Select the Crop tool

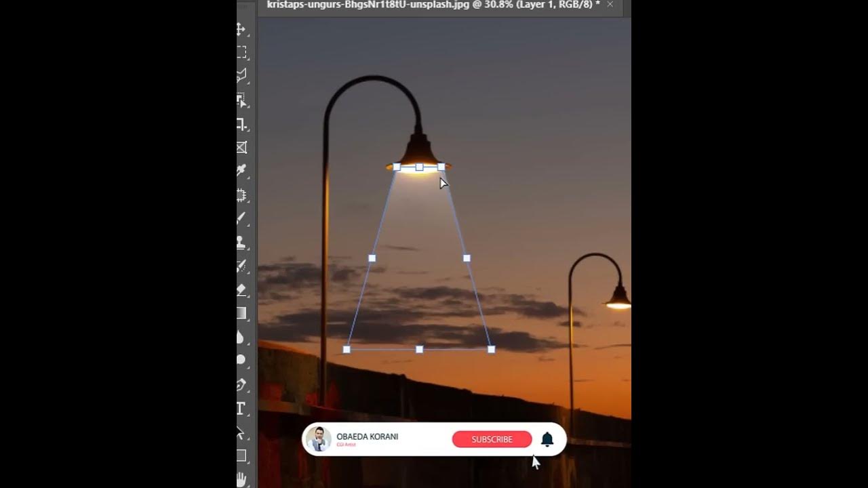(241, 124)
